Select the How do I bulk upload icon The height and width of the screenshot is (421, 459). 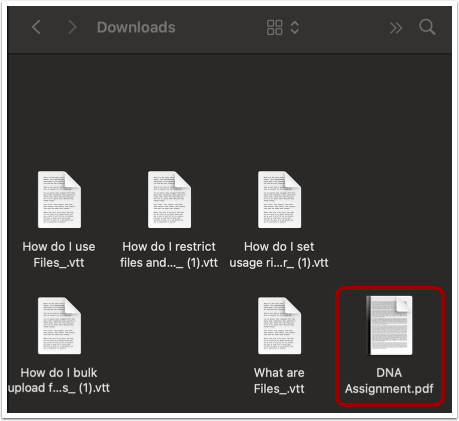[x=59, y=326]
